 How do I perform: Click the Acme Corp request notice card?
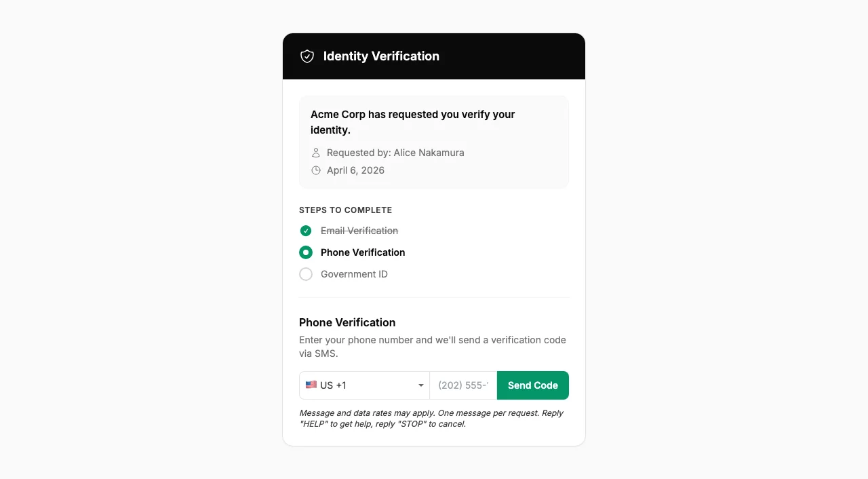click(x=433, y=141)
